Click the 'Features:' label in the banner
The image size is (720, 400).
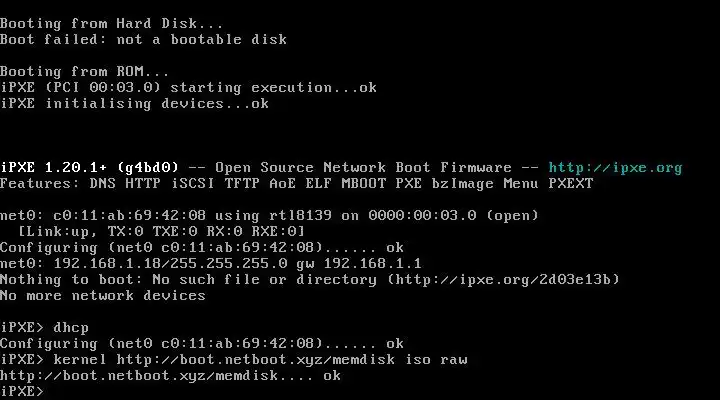tap(40, 184)
